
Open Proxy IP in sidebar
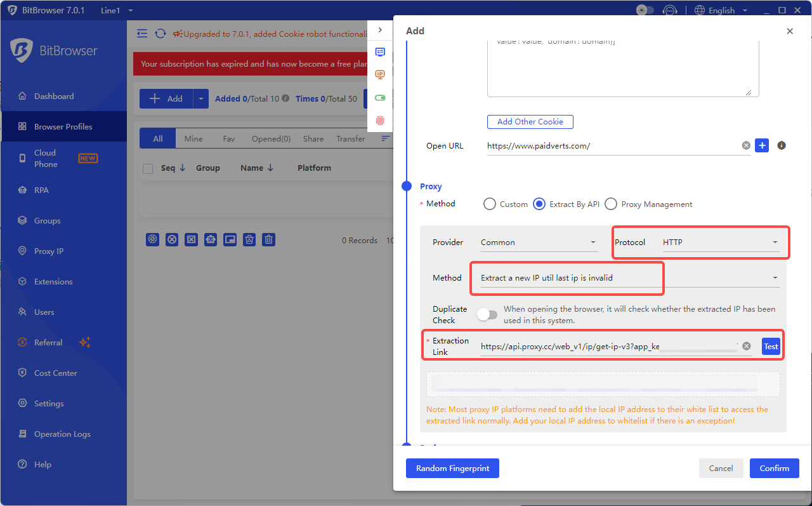tap(63, 251)
